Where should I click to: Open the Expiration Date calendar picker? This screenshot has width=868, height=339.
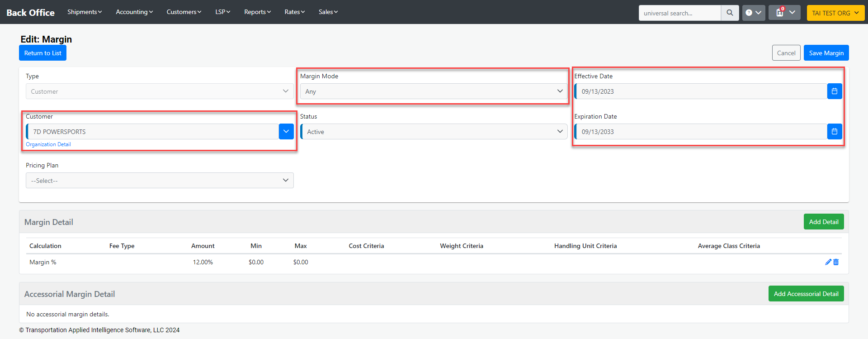point(834,132)
